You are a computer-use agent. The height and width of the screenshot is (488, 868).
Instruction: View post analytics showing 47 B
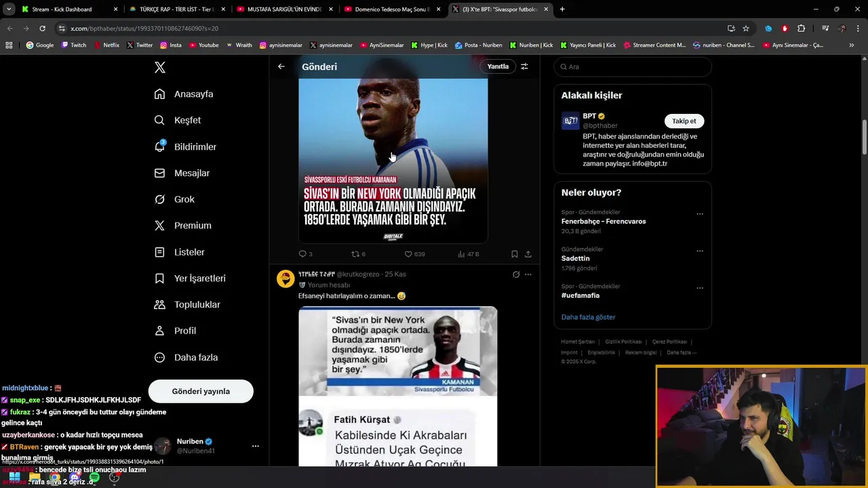(469, 254)
